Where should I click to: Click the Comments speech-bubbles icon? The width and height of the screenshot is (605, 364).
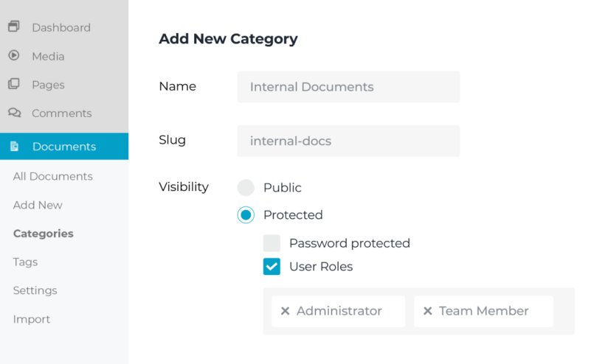pyautogui.click(x=14, y=113)
